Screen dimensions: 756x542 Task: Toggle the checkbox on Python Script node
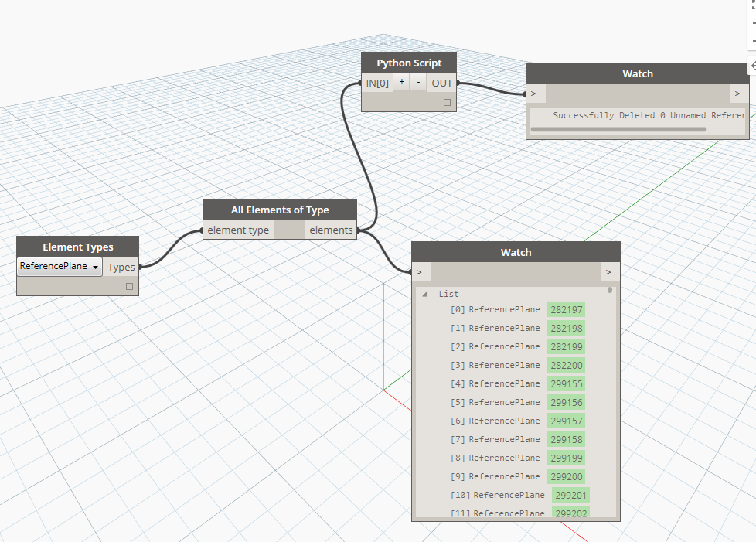tap(447, 102)
